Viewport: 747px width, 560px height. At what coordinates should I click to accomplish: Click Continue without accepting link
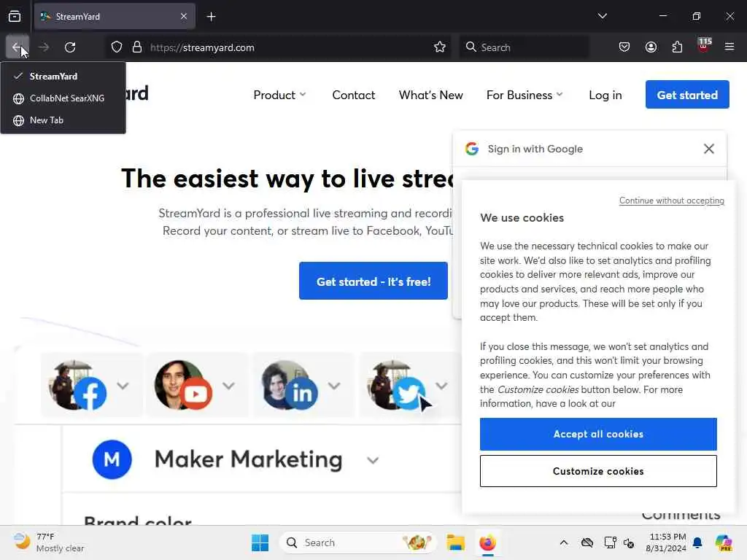coord(671,201)
